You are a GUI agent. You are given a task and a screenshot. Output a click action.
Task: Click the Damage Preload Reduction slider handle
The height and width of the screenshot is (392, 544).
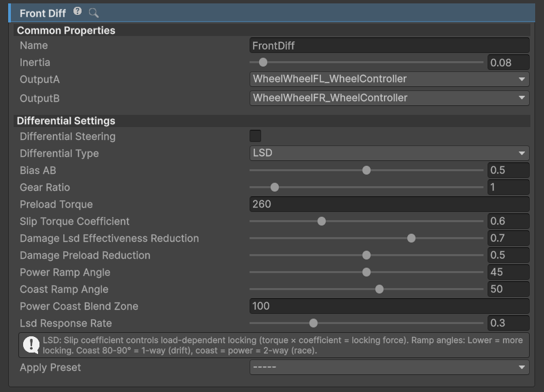click(x=367, y=255)
